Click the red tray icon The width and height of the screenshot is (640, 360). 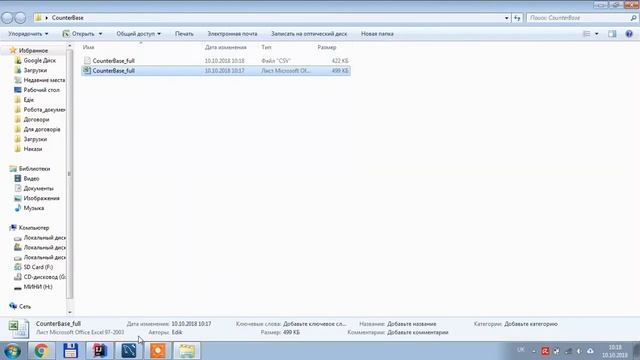(x=545, y=351)
